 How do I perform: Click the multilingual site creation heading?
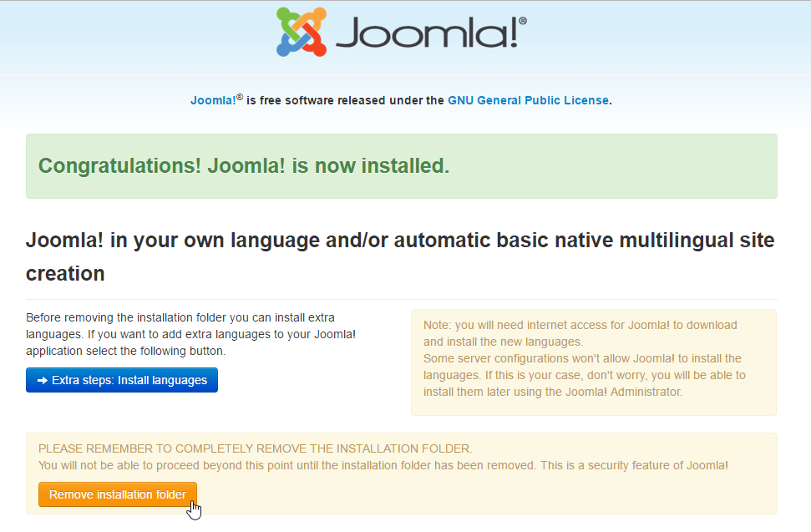click(x=400, y=256)
